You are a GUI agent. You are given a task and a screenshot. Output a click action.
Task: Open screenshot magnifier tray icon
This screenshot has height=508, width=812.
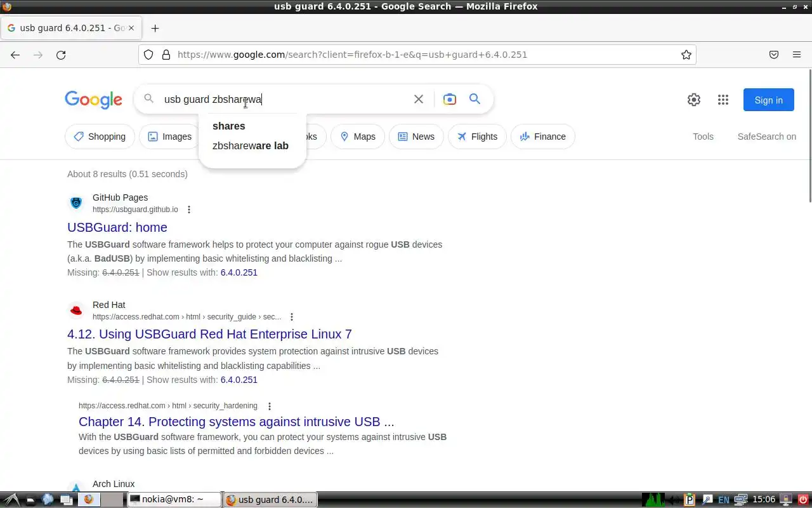click(x=707, y=500)
